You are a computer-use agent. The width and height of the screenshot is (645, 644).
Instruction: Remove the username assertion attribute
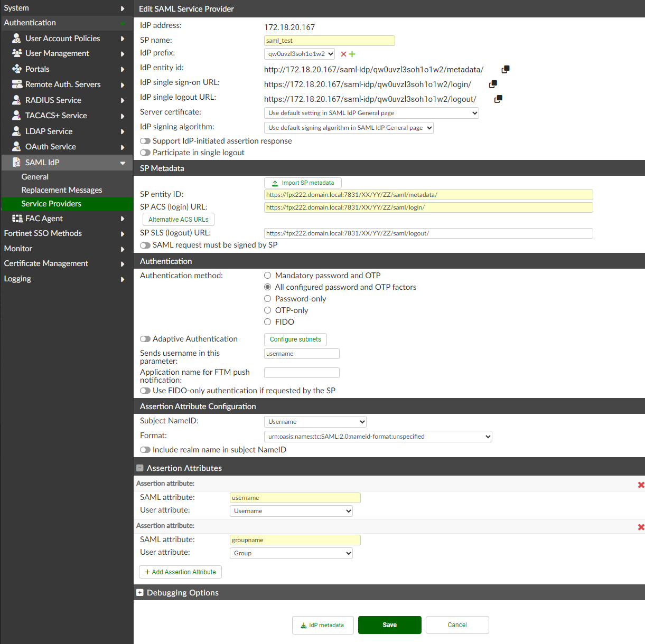pos(641,484)
